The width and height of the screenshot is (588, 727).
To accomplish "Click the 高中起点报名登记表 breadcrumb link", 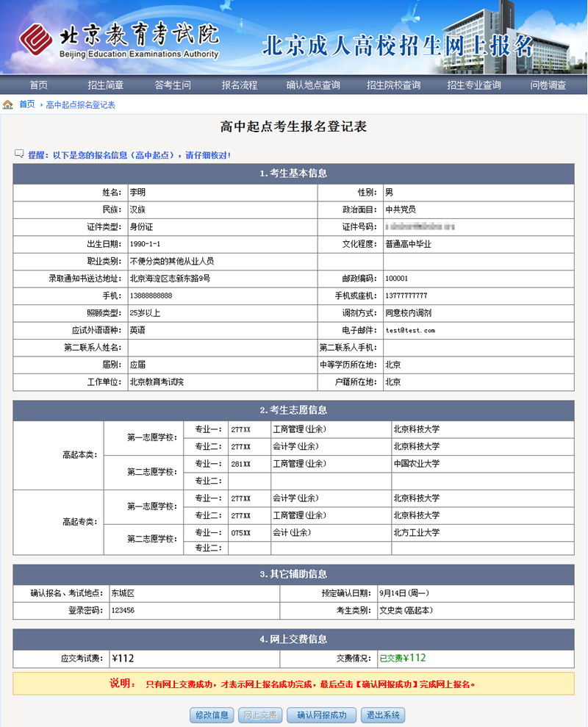I will point(80,105).
